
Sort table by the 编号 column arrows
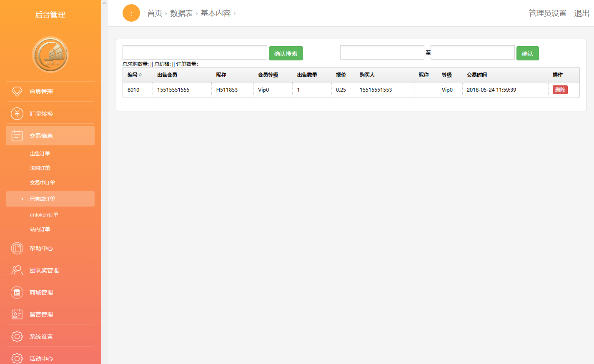pos(140,75)
